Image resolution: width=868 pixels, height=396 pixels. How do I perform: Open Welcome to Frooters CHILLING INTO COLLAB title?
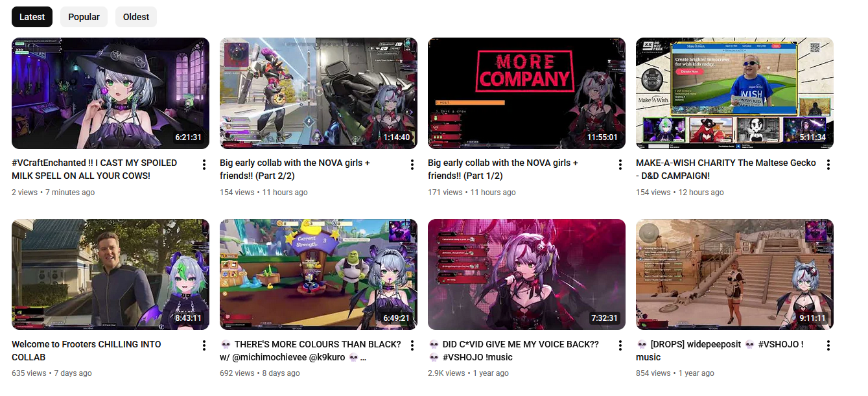click(86, 351)
